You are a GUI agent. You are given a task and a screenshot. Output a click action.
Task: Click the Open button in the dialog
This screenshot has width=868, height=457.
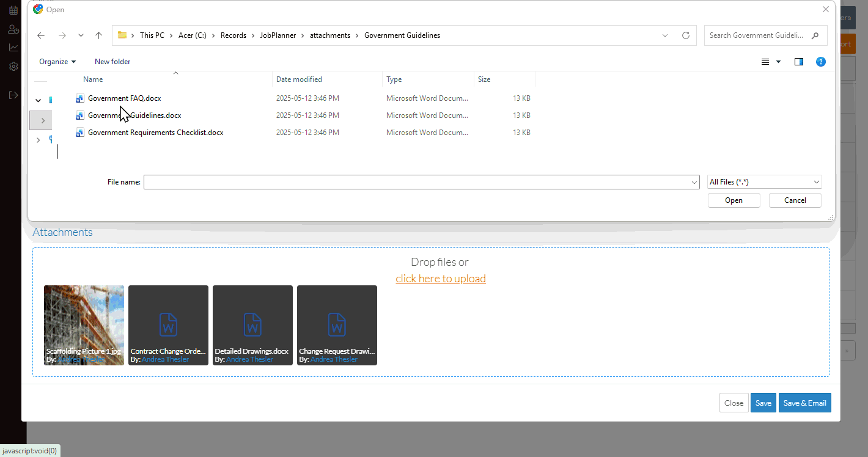[734, 200]
